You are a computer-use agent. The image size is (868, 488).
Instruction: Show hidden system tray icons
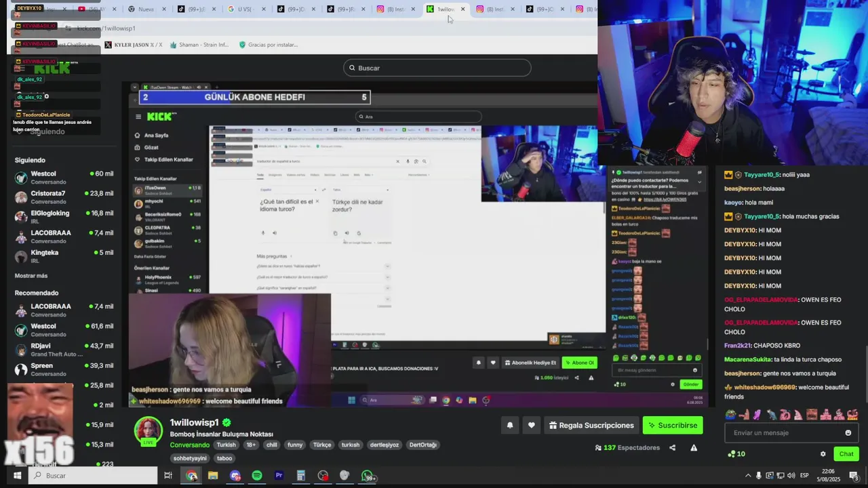coord(748,476)
